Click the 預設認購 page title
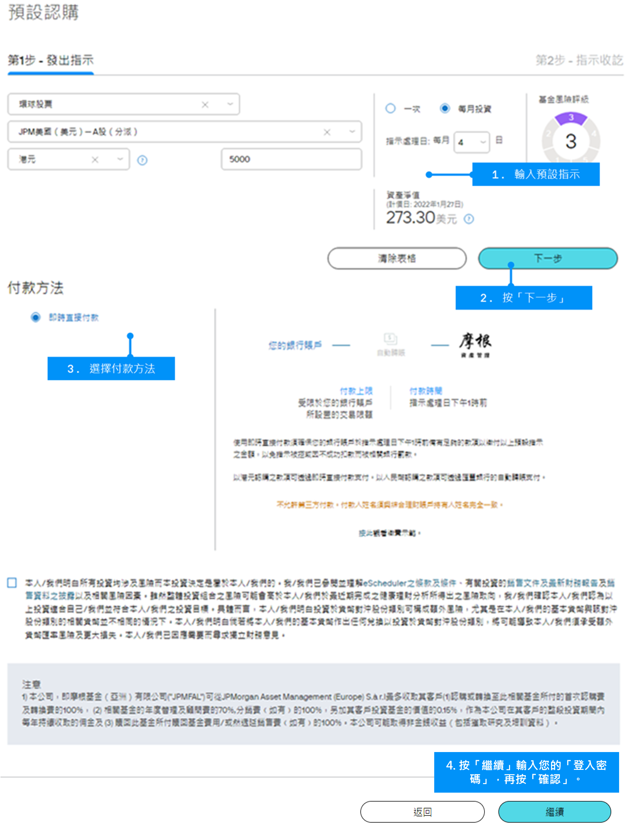Viewport: 628px width, 840px height. point(43,12)
